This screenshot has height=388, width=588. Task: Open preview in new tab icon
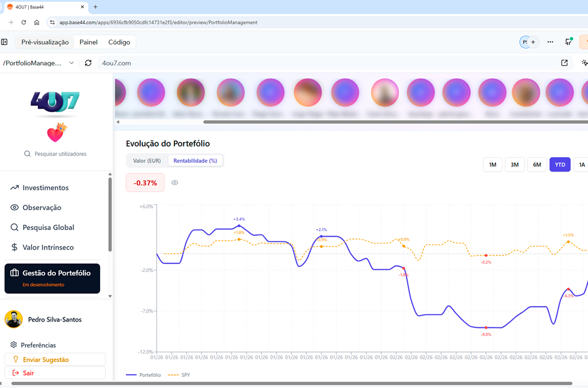click(564, 63)
